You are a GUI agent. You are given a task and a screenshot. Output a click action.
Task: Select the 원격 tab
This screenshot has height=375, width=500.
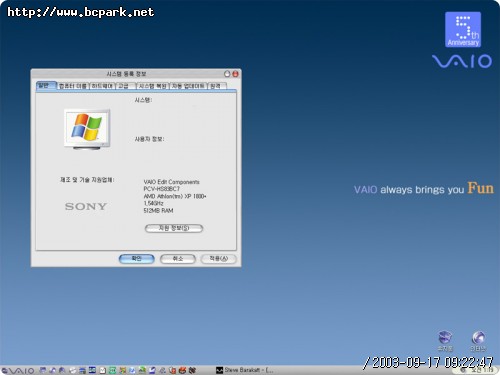[x=216, y=86]
